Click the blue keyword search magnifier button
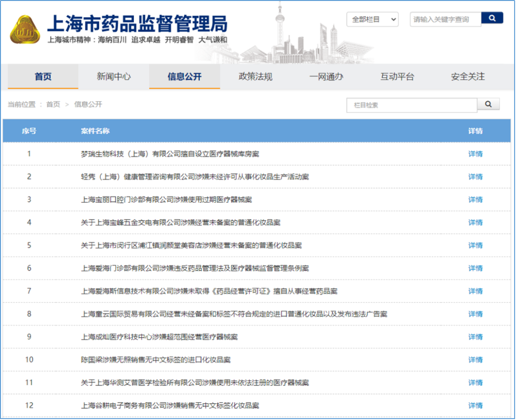Screen dimensions: 516x420 pyautogui.click(x=492, y=19)
